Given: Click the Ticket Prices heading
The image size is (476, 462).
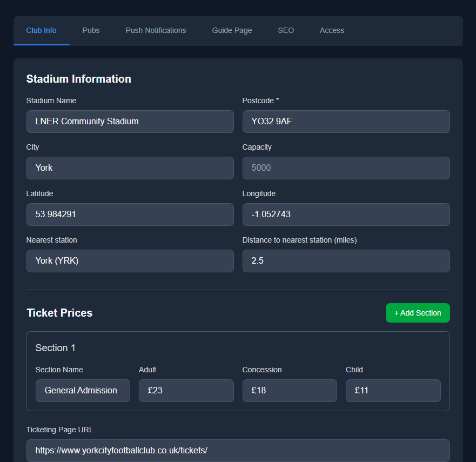Looking at the screenshot, I should (59, 313).
